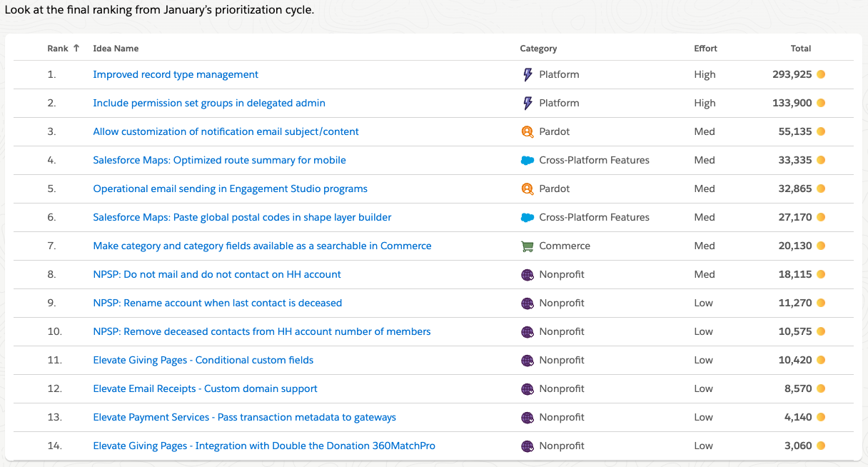Click the Nonprofit icon in the 360MatchPro integration row
Image resolution: width=868 pixels, height=467 pixels.
tap(528, 446)
